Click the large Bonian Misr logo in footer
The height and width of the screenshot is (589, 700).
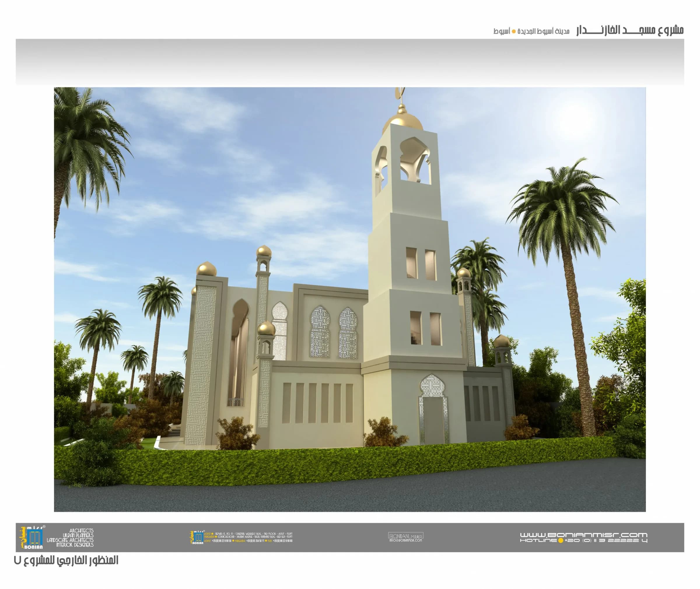pyautogui.click(x=32, y=538)
